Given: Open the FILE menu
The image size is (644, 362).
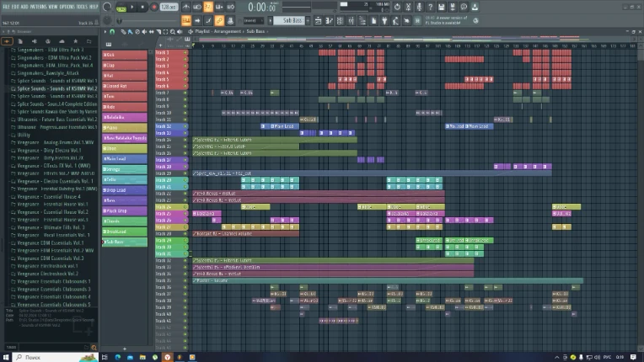Looking at the screenshot, I should 5,6.
